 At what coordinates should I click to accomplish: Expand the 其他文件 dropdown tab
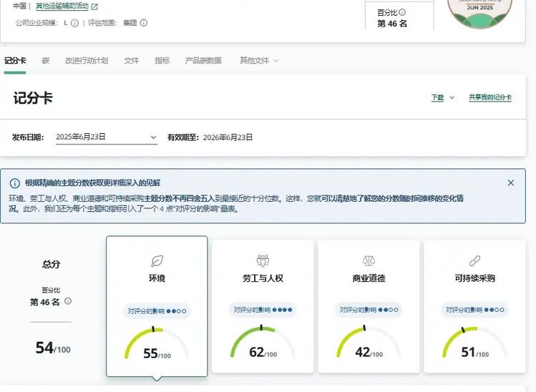tap(259, 61)
